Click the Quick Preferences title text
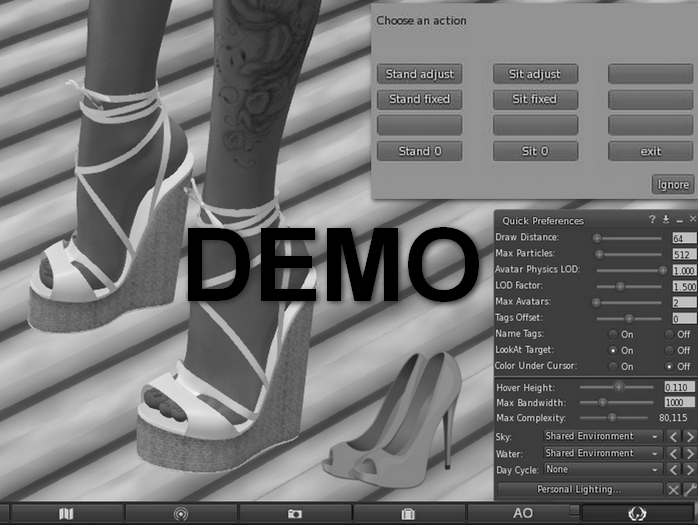This screenshot has width=698, height=525. pyautogui.click(x=543, y=221)
